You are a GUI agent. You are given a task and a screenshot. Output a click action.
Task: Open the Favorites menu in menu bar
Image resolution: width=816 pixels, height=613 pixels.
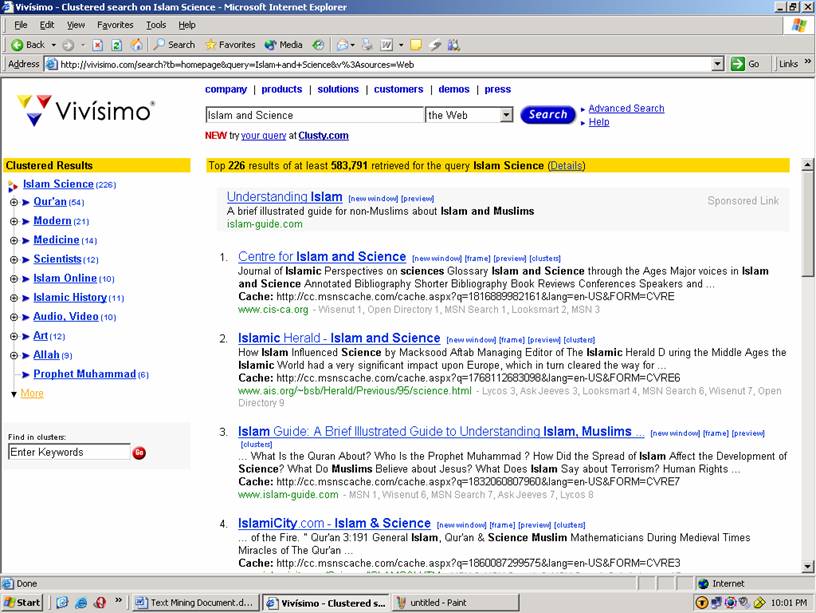[x=115, y=25]
